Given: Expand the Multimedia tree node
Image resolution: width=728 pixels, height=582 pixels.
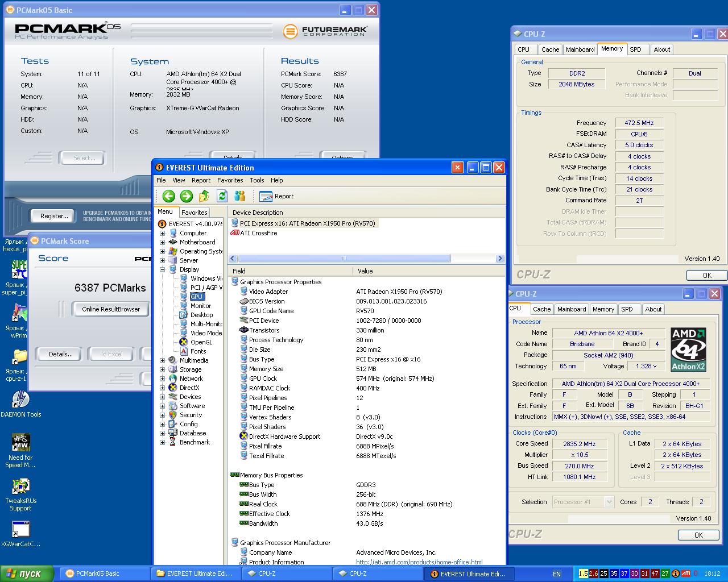Looking at the screenshot, I should point(162,360).
